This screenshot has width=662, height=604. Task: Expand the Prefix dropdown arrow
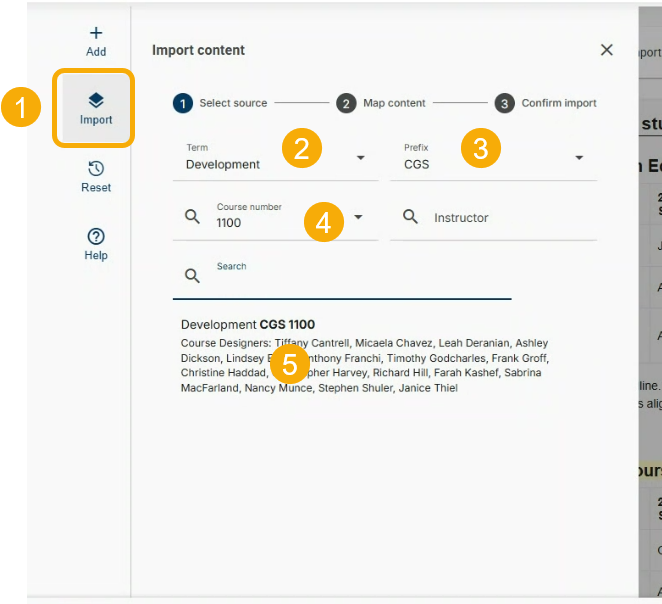coord(579,157)
